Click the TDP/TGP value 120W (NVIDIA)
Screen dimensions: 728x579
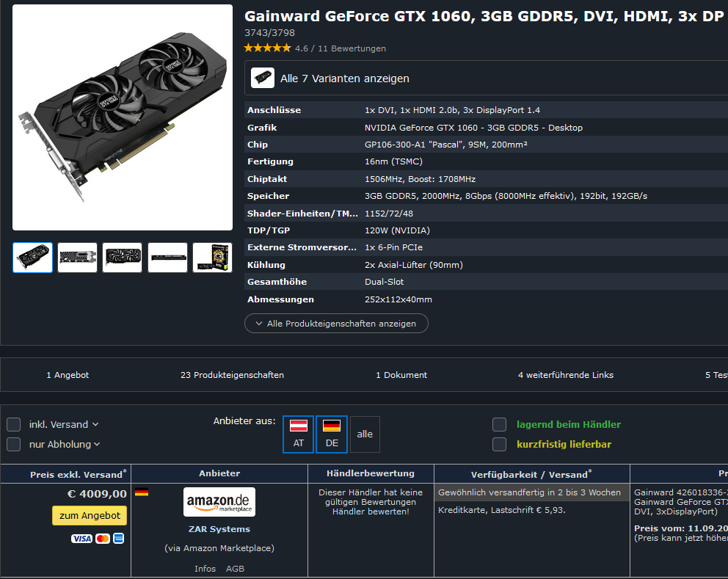(x=397, y=230)
